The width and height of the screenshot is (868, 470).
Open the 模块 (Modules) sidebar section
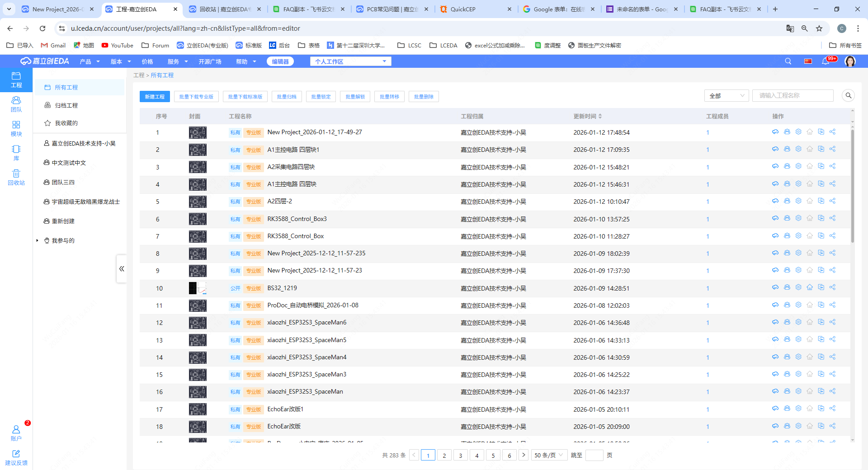point(16,128)
